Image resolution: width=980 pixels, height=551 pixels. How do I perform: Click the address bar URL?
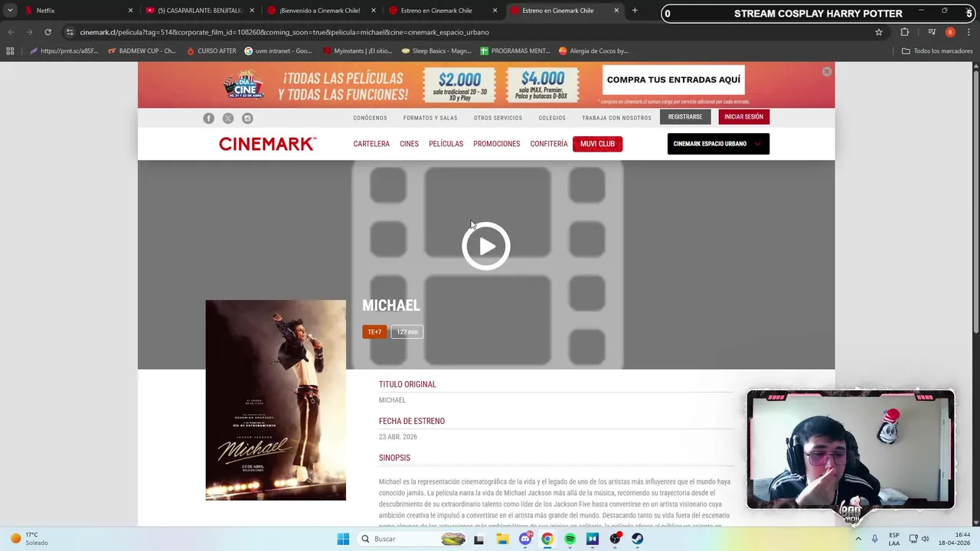click(284, 32)
